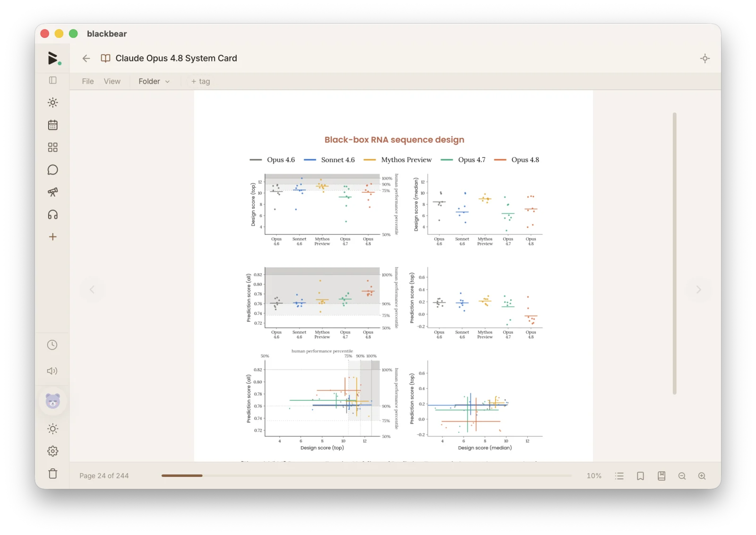The height and width of the screenshot is (535, 756).
Task: Go to the previous page arrow
Action: 92,289
